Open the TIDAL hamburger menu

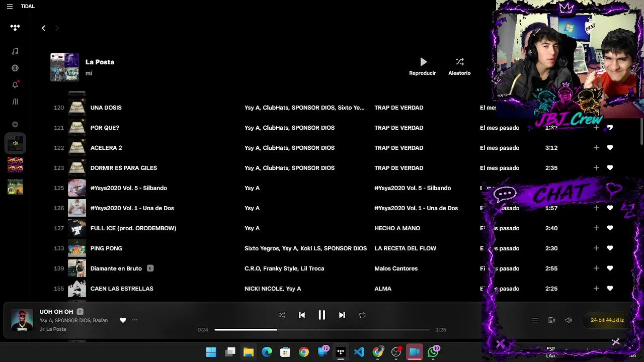(x=10, y=7)
